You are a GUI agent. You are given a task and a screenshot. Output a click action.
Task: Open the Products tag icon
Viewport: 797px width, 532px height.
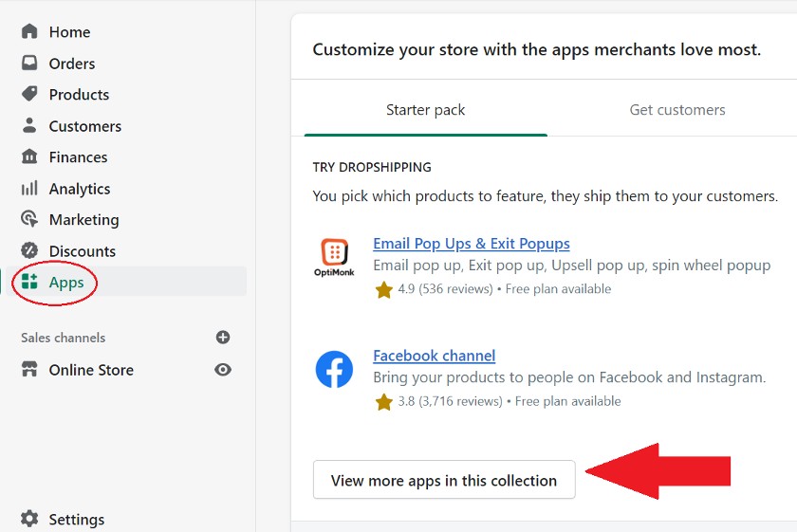coord(29,94)
